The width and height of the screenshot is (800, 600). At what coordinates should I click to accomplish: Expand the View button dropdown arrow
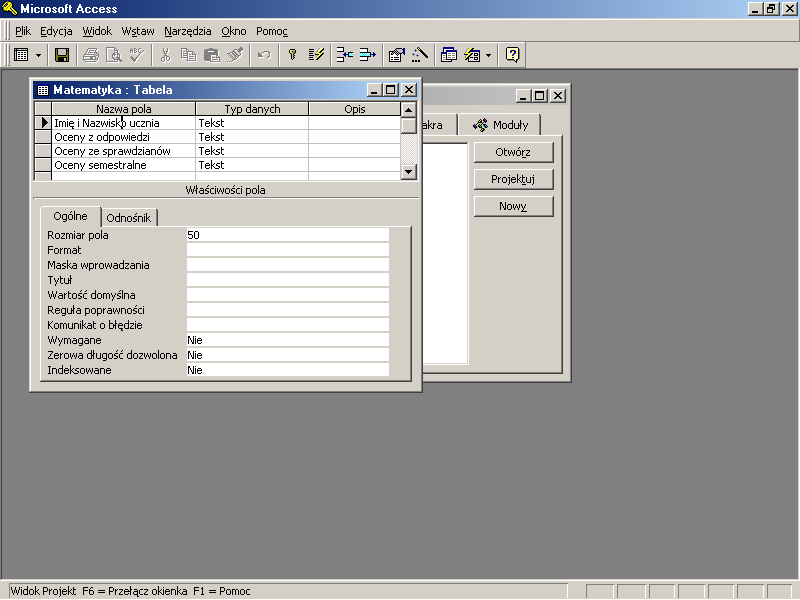coord(39,55)
